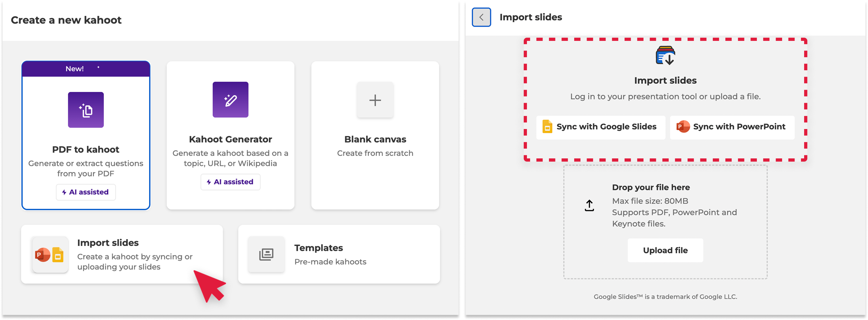Click the PDF to kahoot purple icon
This screenshot has width=868, height=320.
coord(86,110)
